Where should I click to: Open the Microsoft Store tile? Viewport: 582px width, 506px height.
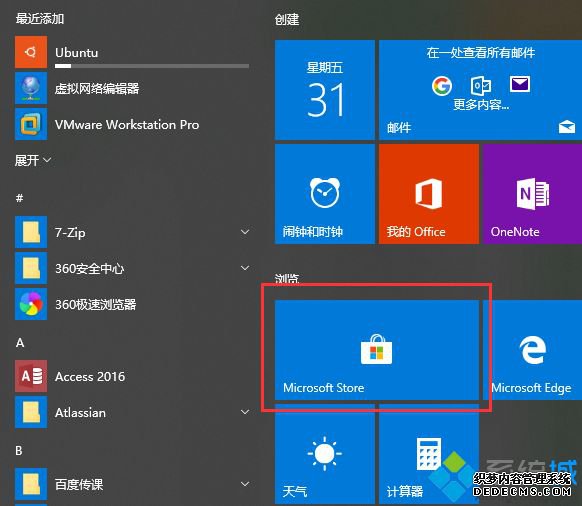point(377,350)
